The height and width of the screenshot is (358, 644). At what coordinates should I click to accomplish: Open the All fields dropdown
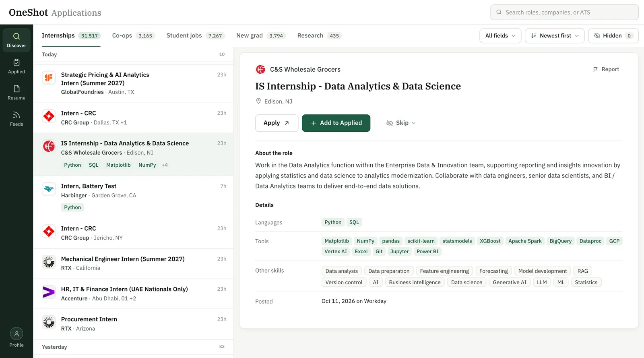point(500,36)
